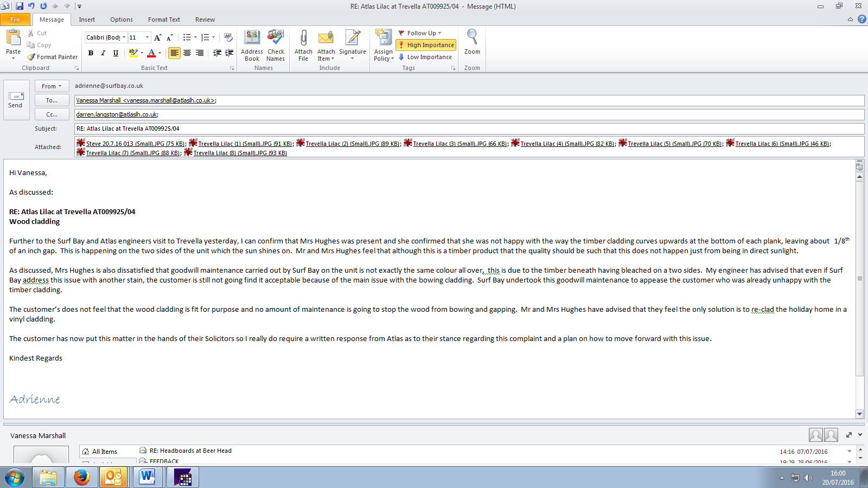868x488 pixels.
Task: Apply the red font color
Action: point(151,53)
